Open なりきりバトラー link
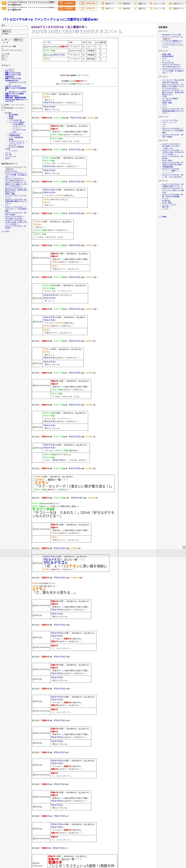The width and height of the screenshot is (186, 868). [15, 134]
